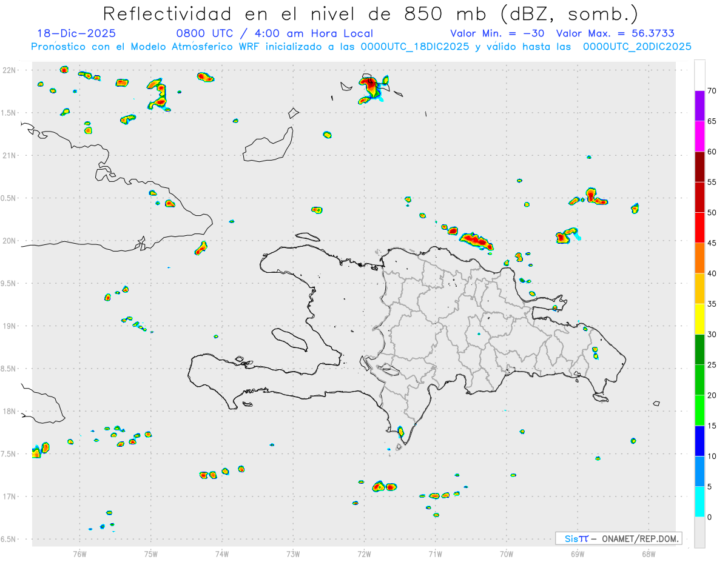The width and height of the screenshot is (728, 562).
Task: Click the longitude label "68W"
Action: coord(649,554)
